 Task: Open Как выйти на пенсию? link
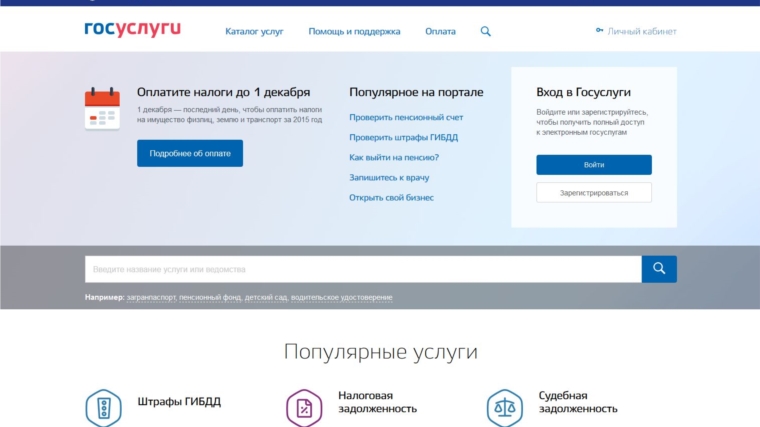tap(394, 158)
